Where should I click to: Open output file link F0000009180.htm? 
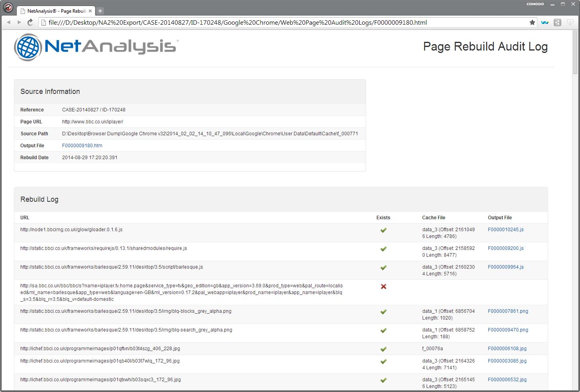(x=82, y=146)
